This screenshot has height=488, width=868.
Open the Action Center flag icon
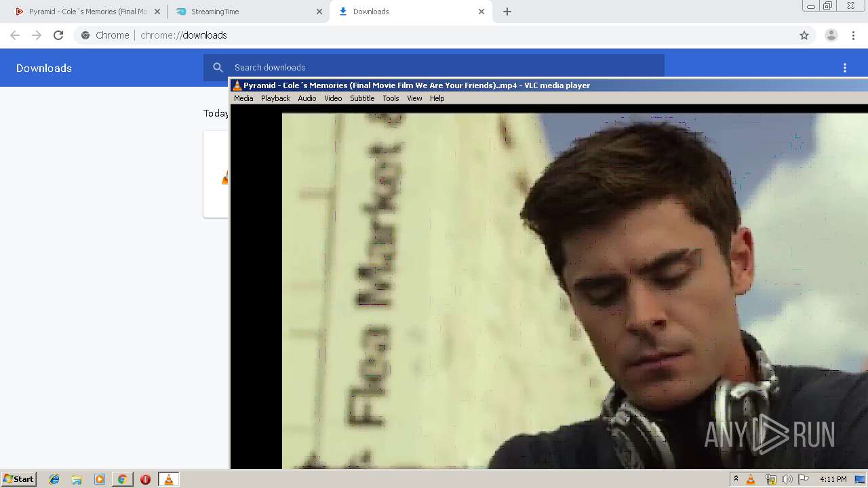coord(804,479)
